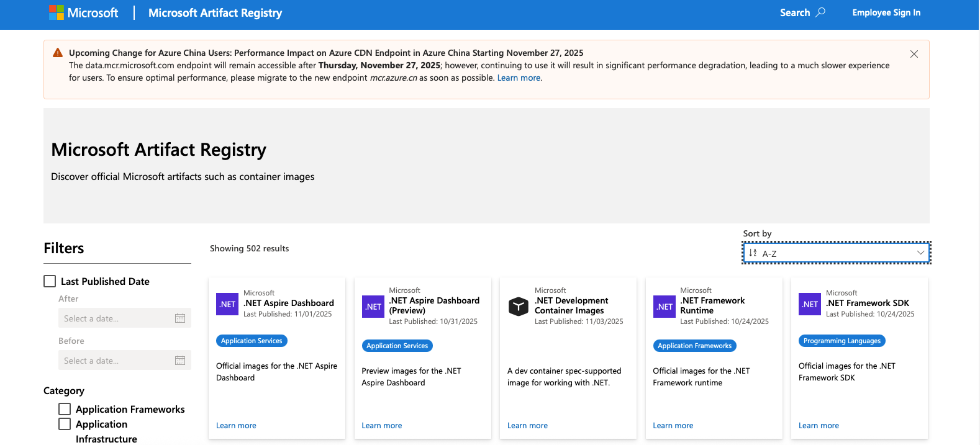
Task: Click the Programming Languages tag
Action: pos(842,341)
